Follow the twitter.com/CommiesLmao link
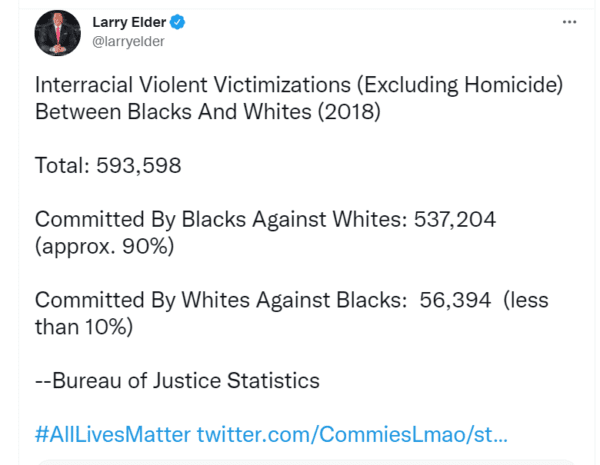 (x=352, y=434)
